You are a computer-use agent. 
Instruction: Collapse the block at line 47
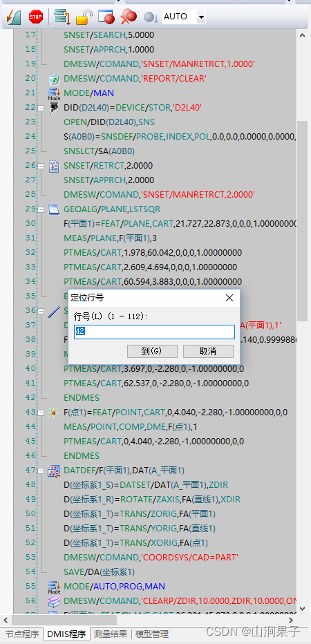(x=41, y=471)
